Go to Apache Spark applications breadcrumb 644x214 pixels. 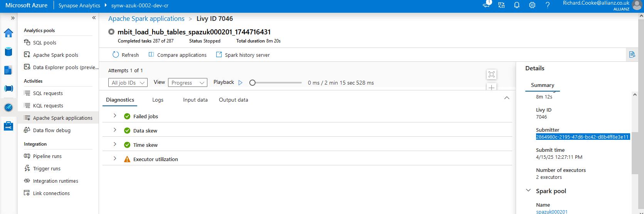[146, 19]
